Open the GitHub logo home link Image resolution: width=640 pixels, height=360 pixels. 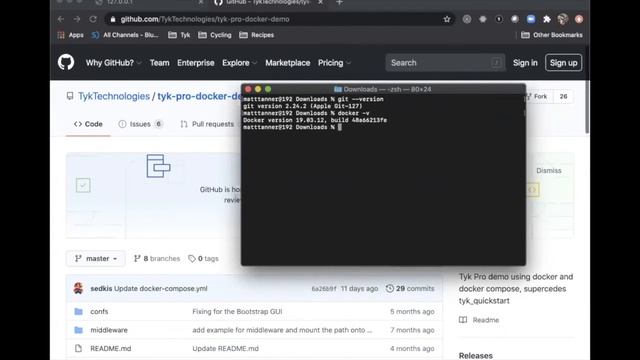[x=66, y=62]
